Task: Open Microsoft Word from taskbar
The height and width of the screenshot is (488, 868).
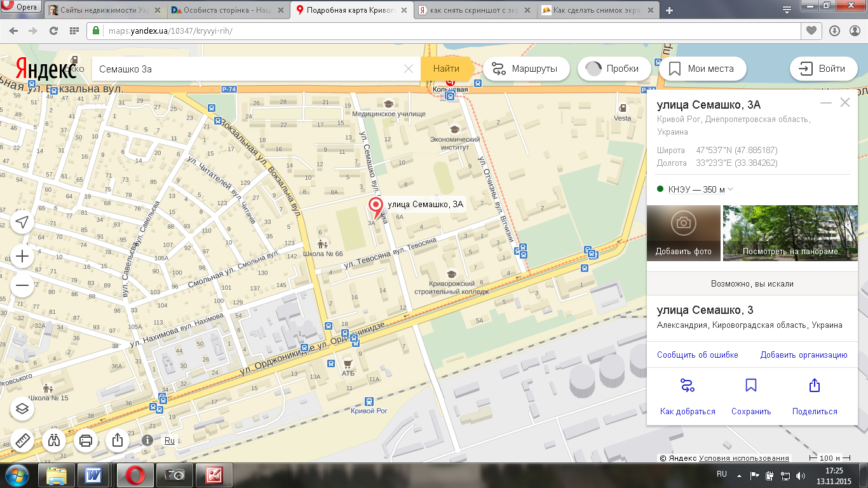Action: pyautogui.click(x=94, y=475)
